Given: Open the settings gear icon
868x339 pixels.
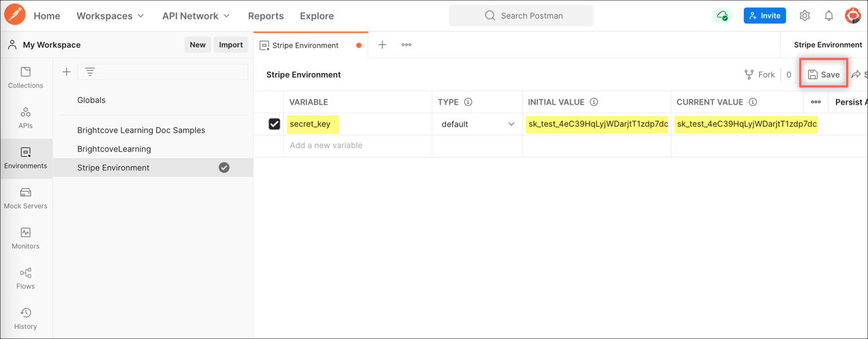Looking at the screenshot, I should point(805,15).
